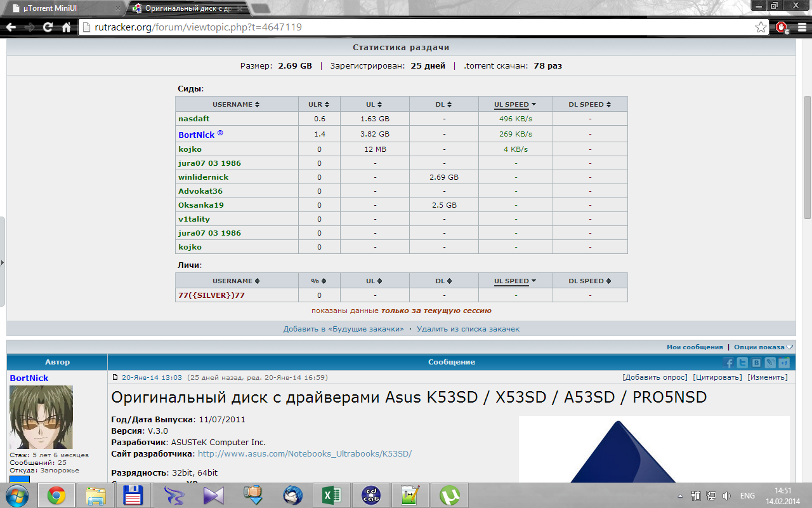This screenshot has height=508, width=812.
Task: Bookmark page with the star icon
Action: (761, 27)
